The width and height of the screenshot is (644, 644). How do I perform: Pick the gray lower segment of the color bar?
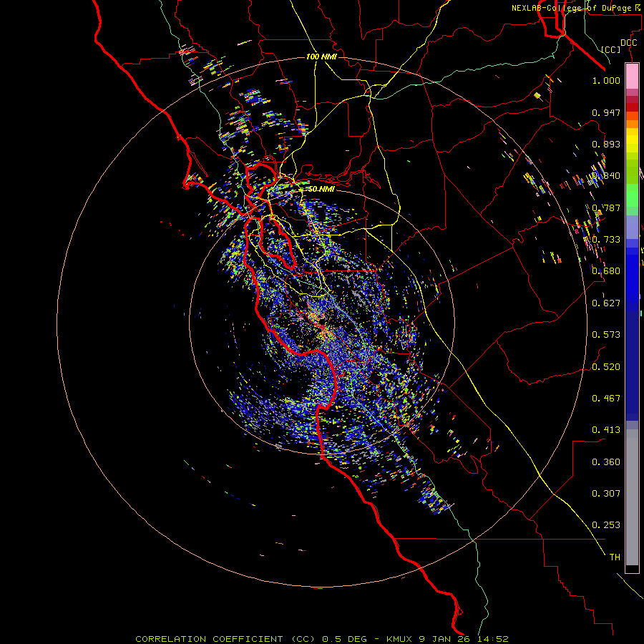point(632,497)
